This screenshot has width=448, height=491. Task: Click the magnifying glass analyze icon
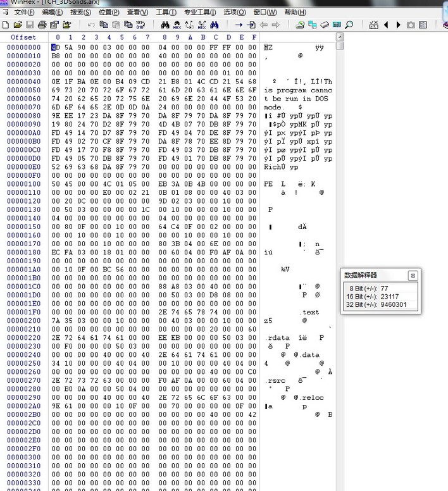tap(349, 25)
